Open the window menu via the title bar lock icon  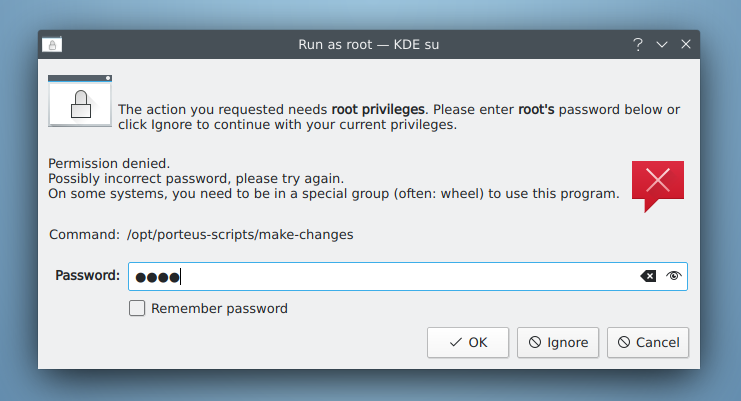point(52,45)
